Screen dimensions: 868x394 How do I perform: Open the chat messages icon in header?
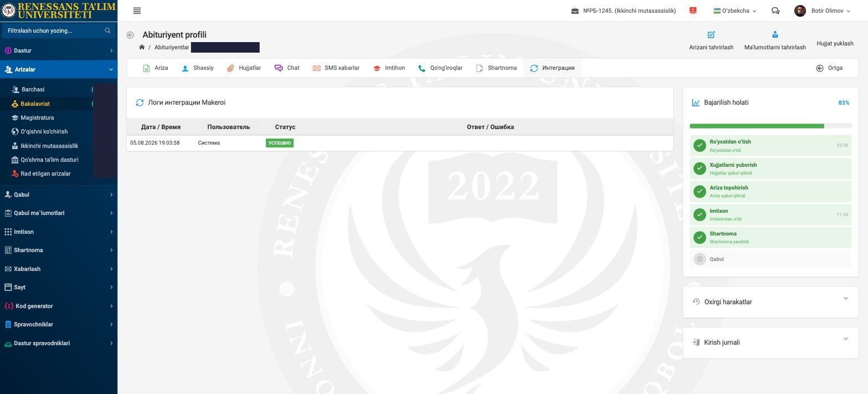click(776, 11)
